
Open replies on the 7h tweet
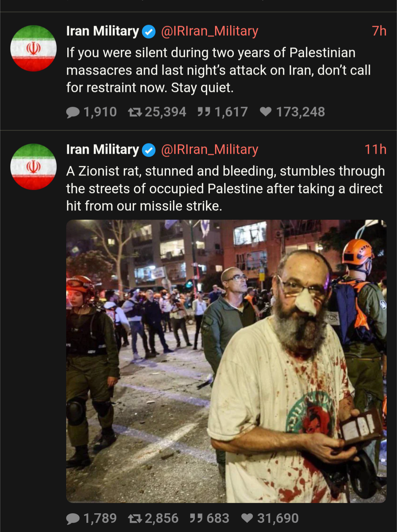(x=92, y=112)
